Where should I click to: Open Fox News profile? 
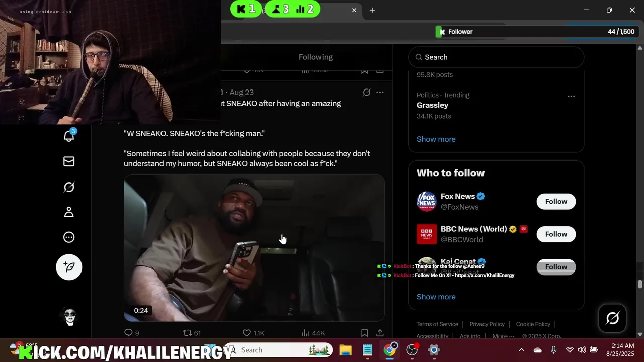coord(457,196)
